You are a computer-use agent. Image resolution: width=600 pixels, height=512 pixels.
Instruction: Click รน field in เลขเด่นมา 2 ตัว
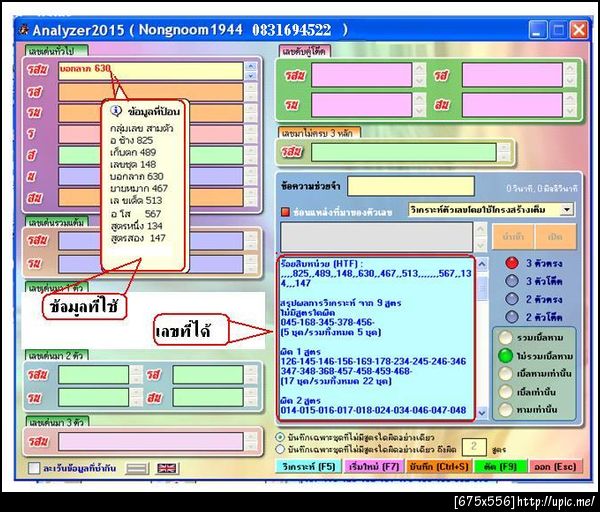pos(94,398)
